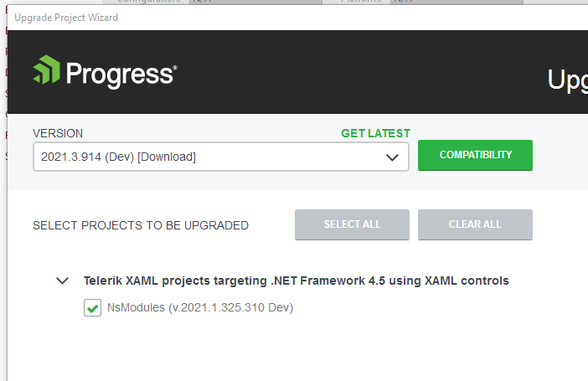The image size is (588, 381).
Task: Click the SELECT PROJECTS TO BE UPGRADED label
Action: pos(141,225)
